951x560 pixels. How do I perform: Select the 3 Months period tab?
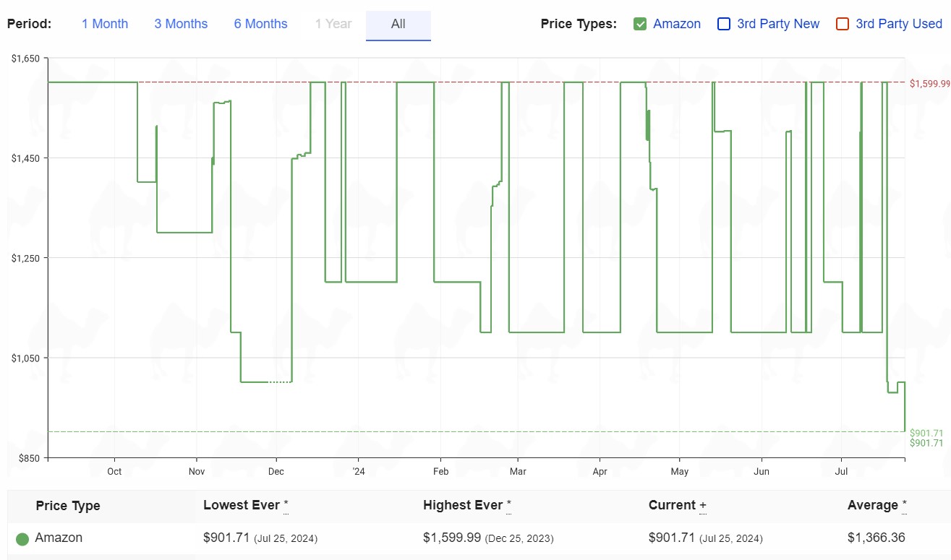click(181, 24)
